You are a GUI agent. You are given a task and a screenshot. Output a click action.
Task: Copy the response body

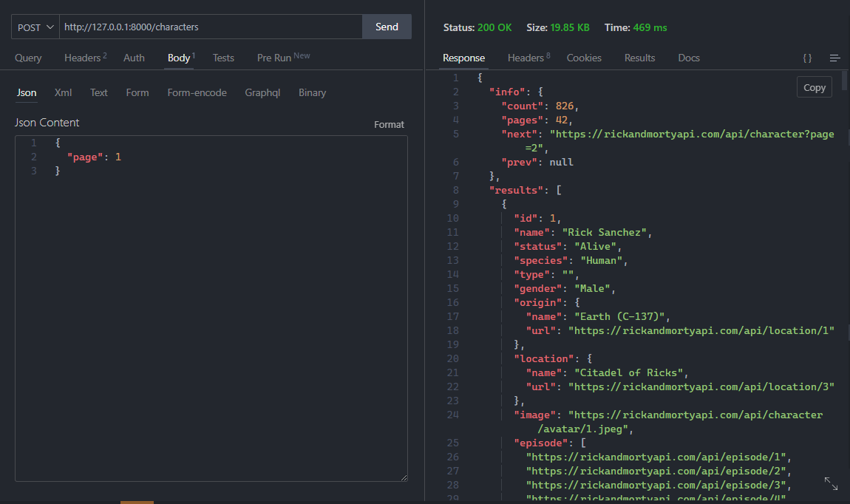pyautogui.click(x=814, y=86)
